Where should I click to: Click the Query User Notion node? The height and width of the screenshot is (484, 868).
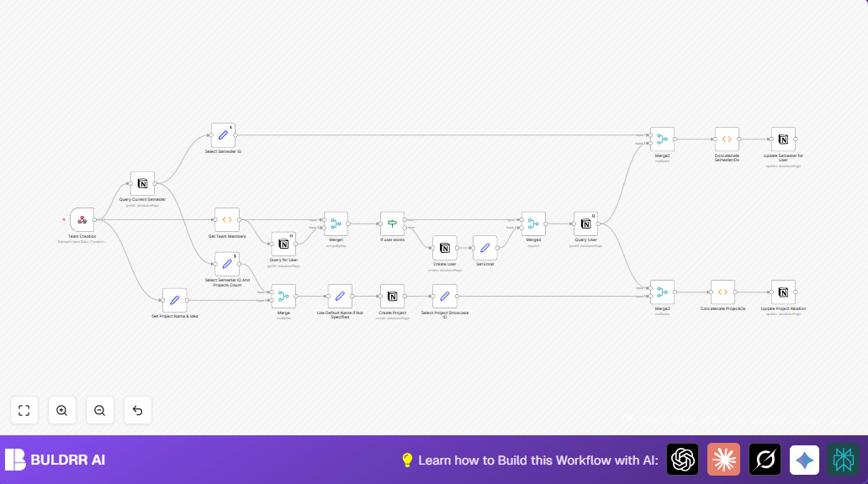tap(585, 224)
